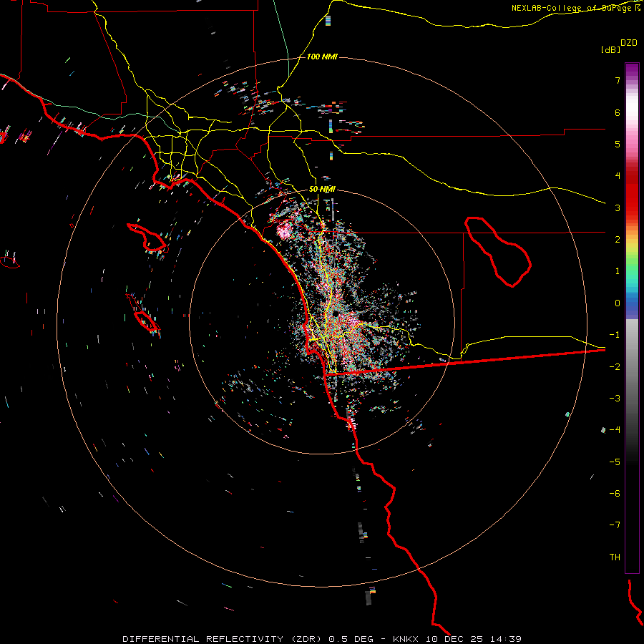Click the 1 tick label on color scale
This screenshot has height=644, width=644.
click(618, 270)
